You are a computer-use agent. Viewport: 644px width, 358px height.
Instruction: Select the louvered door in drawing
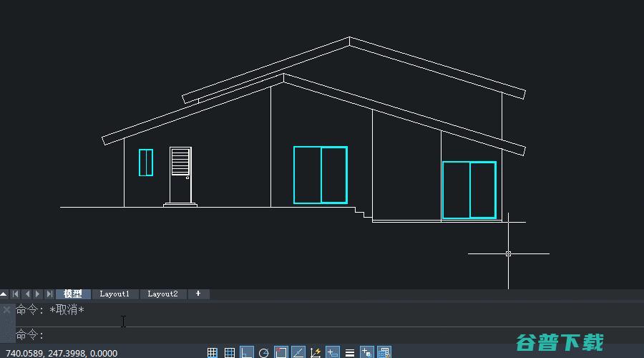180,176
